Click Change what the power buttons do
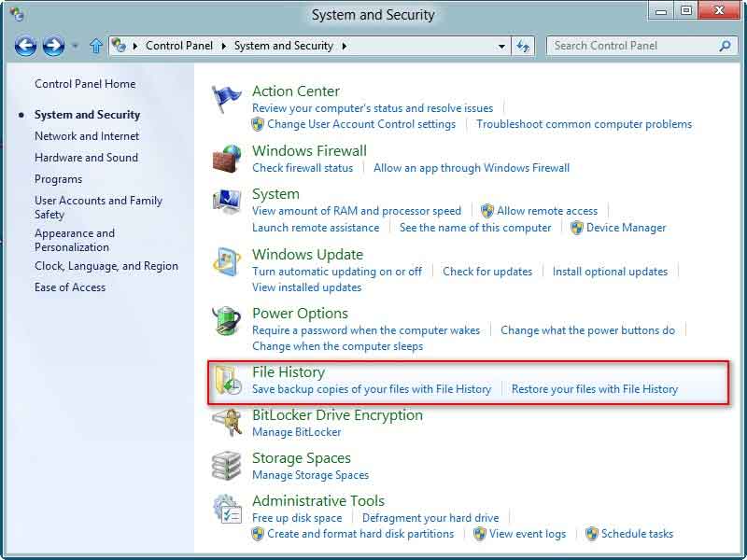Image resolution: width=747 pixels, height=560 pixels. 587,330
